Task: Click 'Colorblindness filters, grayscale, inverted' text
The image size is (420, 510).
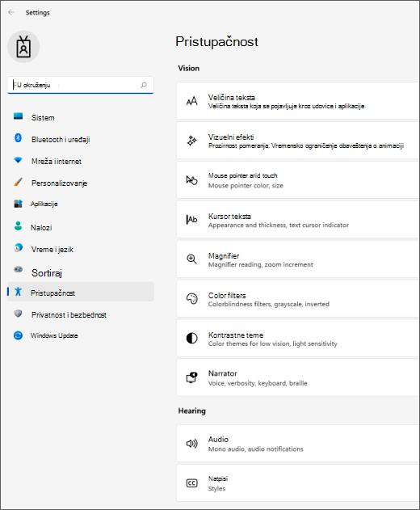Action: pyautogui.click(x=269, y=304)
